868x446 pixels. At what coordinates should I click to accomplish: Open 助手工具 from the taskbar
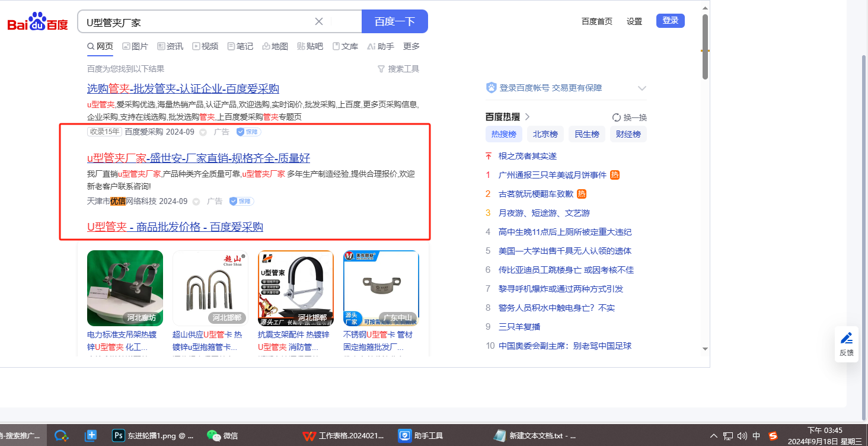click(421, 436)
